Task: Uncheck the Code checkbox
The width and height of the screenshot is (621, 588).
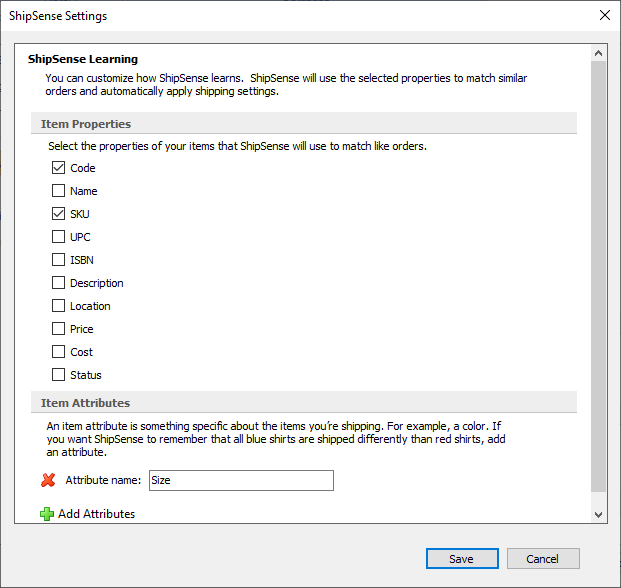Action: click(58, 168)
